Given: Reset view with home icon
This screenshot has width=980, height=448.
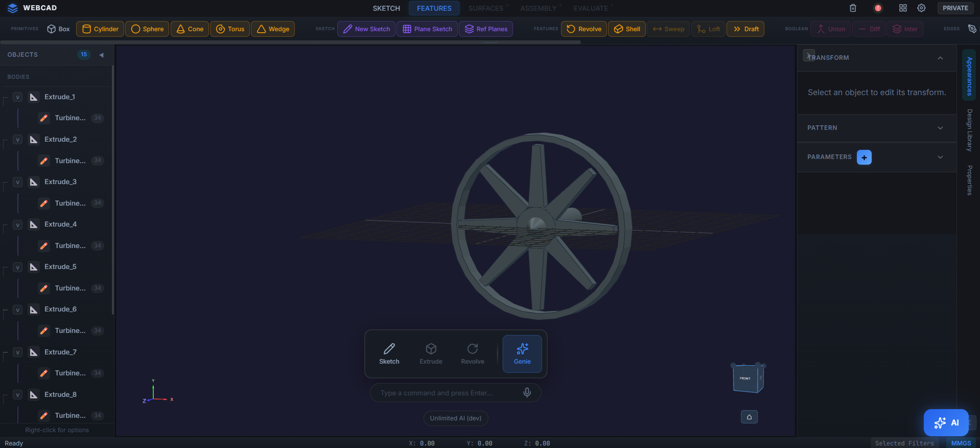Looking at the screenshot, I should point(749,417).
